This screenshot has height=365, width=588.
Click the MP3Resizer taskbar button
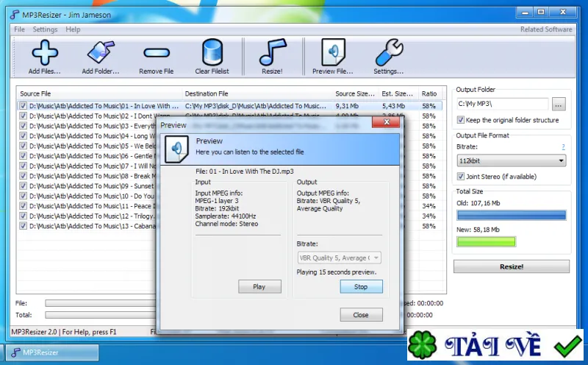pyautogui.click(x=52, y=352)
